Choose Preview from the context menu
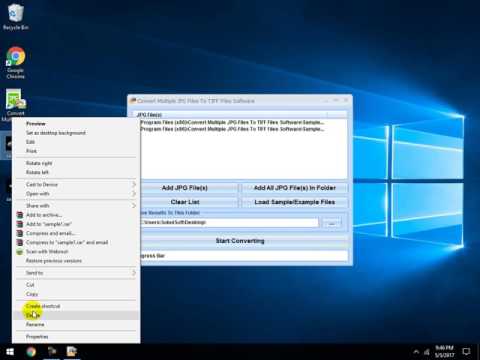 (x=76, y=124)
